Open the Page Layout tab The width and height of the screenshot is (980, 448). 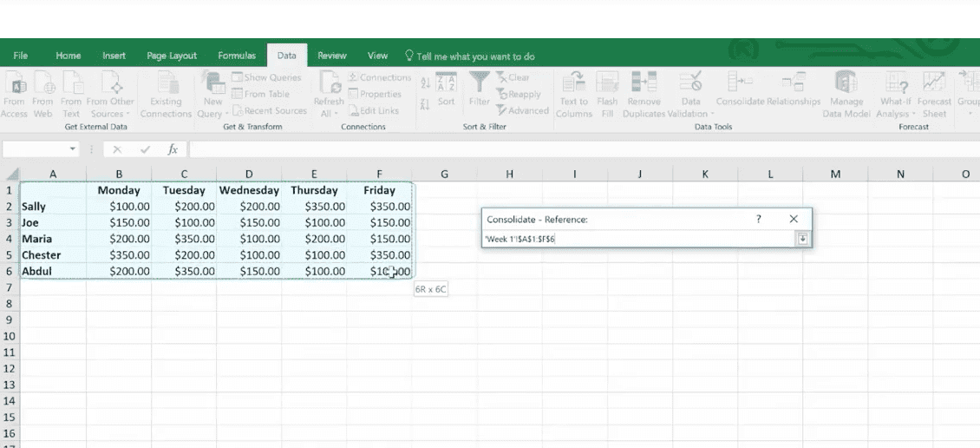coord(172,56)
